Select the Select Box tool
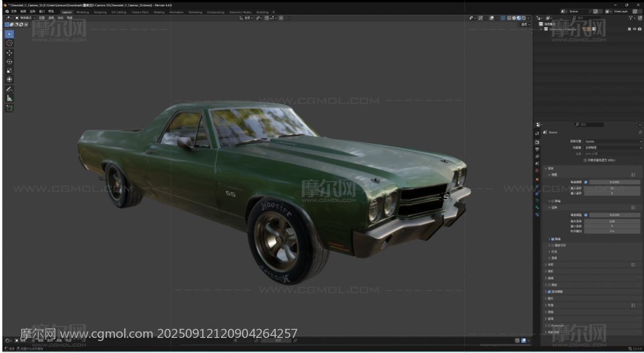 click(x=9, y=34)
